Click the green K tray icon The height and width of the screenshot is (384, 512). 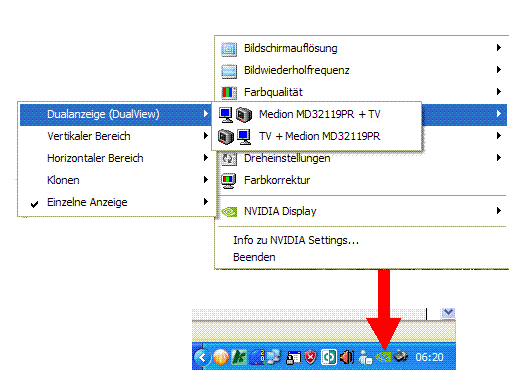click(x=239, y=357)
